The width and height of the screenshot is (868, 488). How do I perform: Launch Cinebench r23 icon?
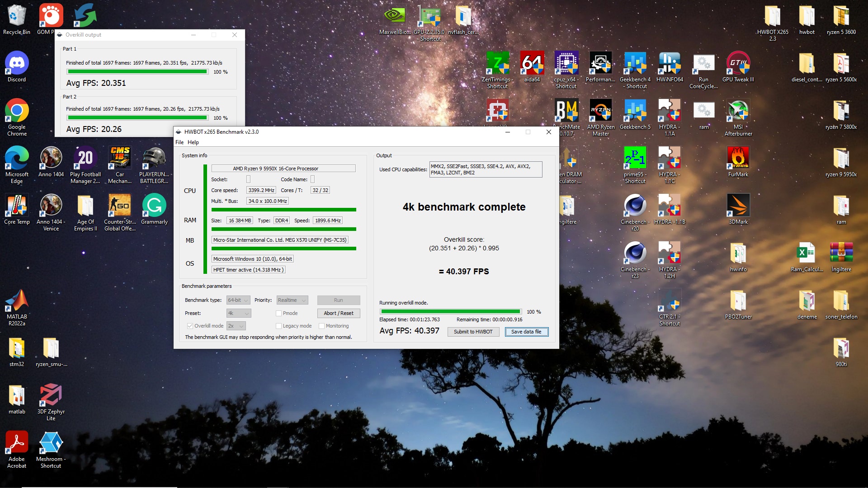point(635,260)
